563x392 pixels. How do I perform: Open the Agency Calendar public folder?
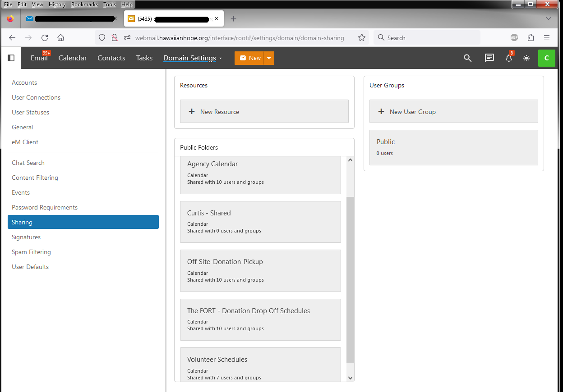click(x=260, y=173)
